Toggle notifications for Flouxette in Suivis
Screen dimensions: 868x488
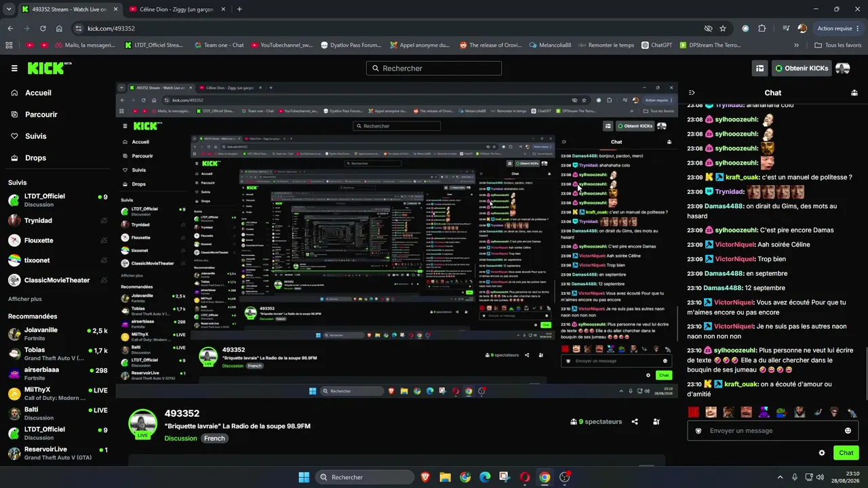(104, 241)
